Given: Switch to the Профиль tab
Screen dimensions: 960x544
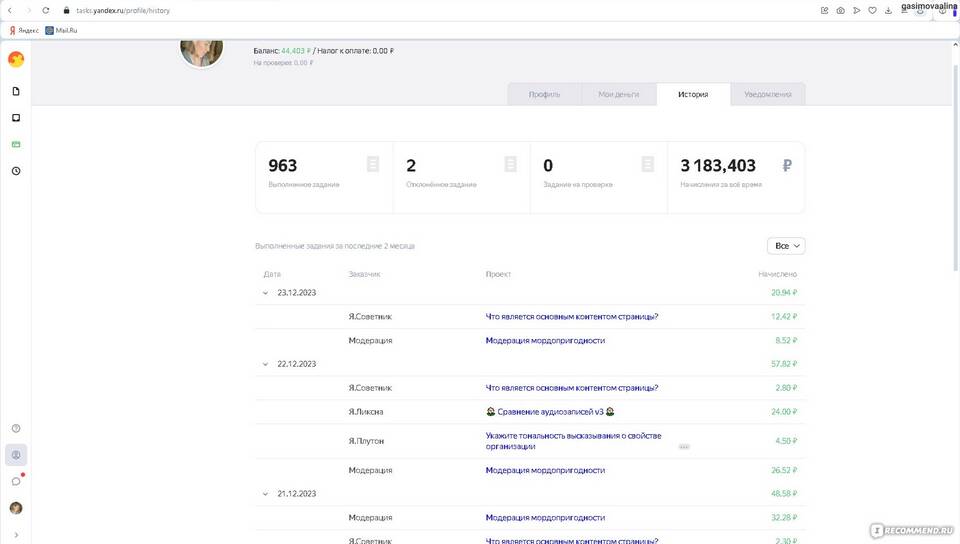Looking at the screenshot, I should click(x=544, y=94).
